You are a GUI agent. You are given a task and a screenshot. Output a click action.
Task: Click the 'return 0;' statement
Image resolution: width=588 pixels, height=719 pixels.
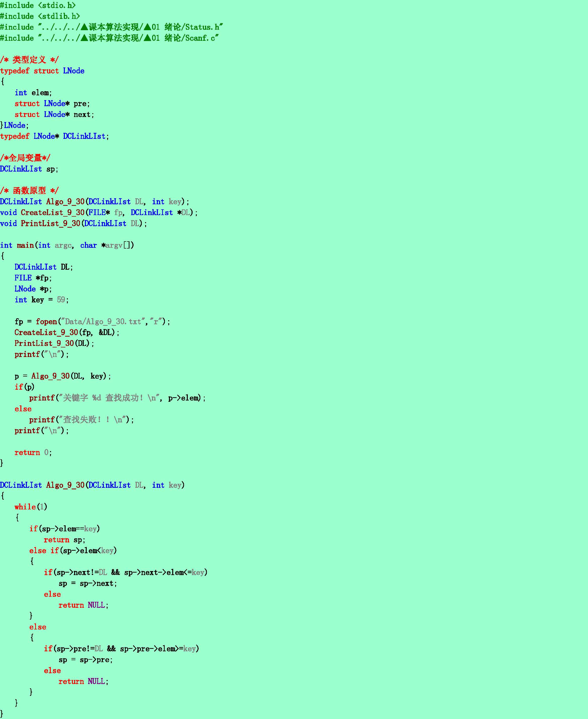coord(33,453)
